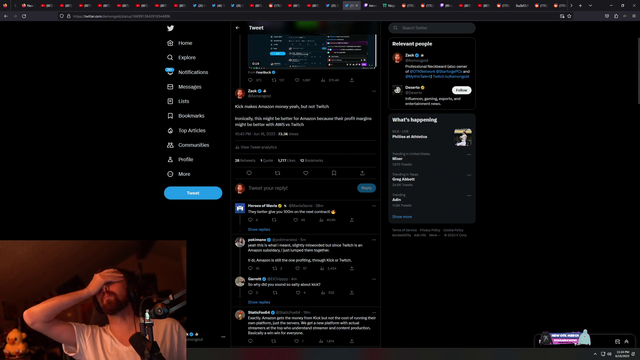Bookmark page with star icon
This screenshot has height=360, width=640.
pyautogui.click(x=569, y=16)
